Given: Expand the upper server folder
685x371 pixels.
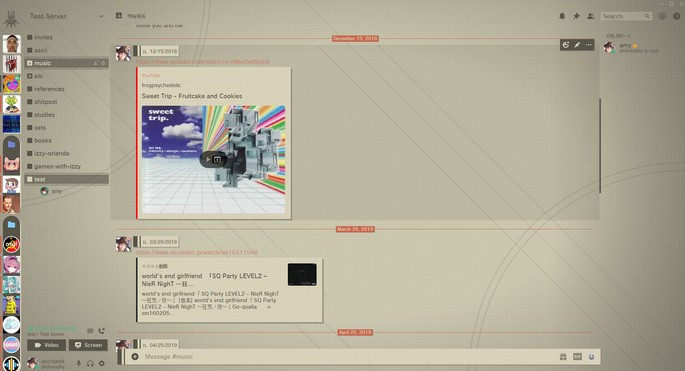Looking at the screenshot, I should point(11,144).
